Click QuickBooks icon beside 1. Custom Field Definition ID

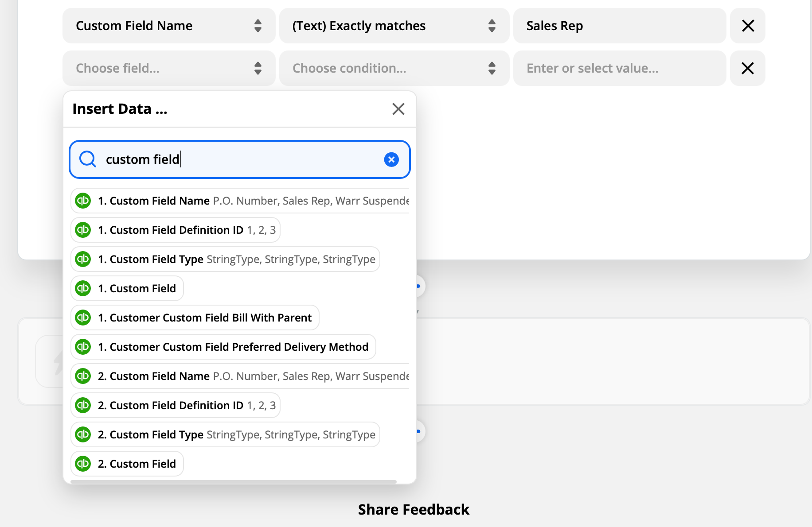(83, 230)
